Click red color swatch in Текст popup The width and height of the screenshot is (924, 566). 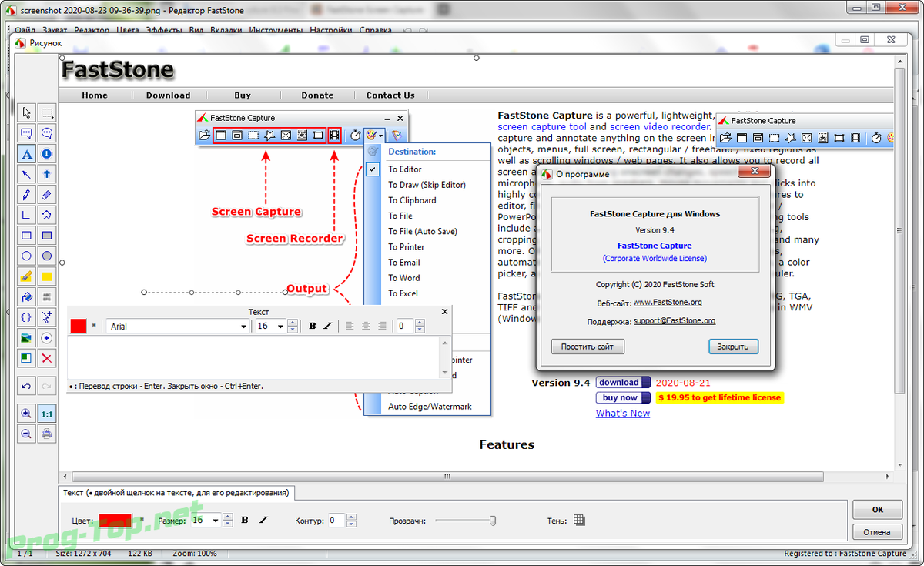tap(79, 326)
